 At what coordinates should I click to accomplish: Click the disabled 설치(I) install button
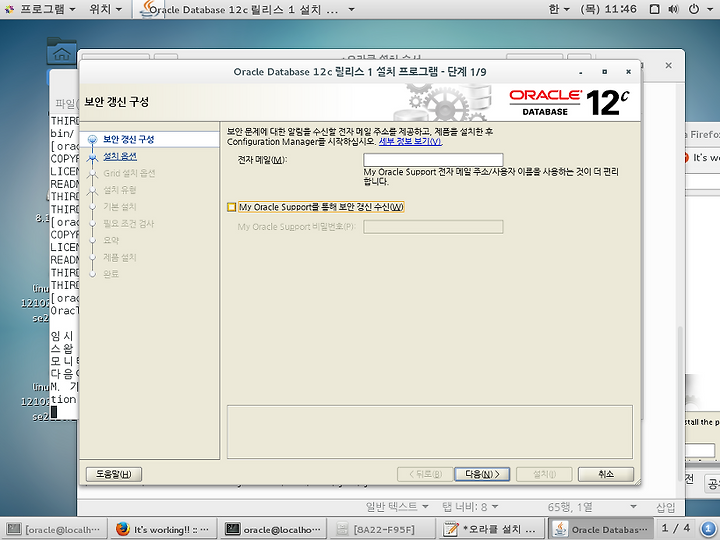coord(544,474)
